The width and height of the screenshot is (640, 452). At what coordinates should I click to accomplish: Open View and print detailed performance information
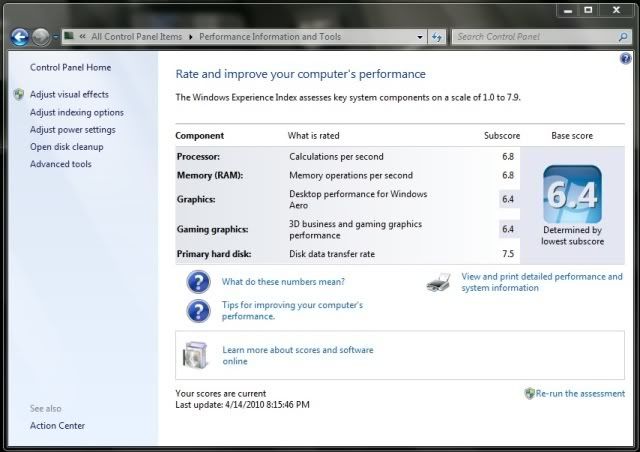tap(542, 282)
